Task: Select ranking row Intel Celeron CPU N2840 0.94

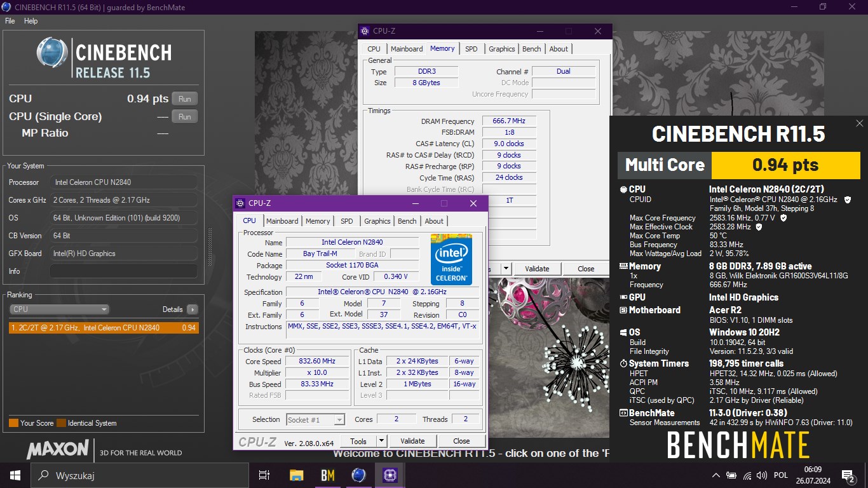Action: point(104,328)
